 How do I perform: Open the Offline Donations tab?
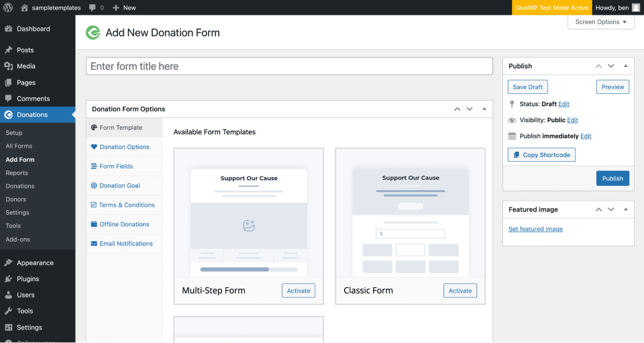pos(125,224)
